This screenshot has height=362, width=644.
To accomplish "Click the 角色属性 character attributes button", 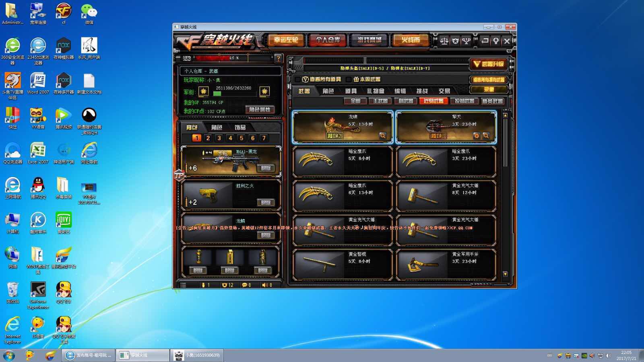I will point(260,109).
